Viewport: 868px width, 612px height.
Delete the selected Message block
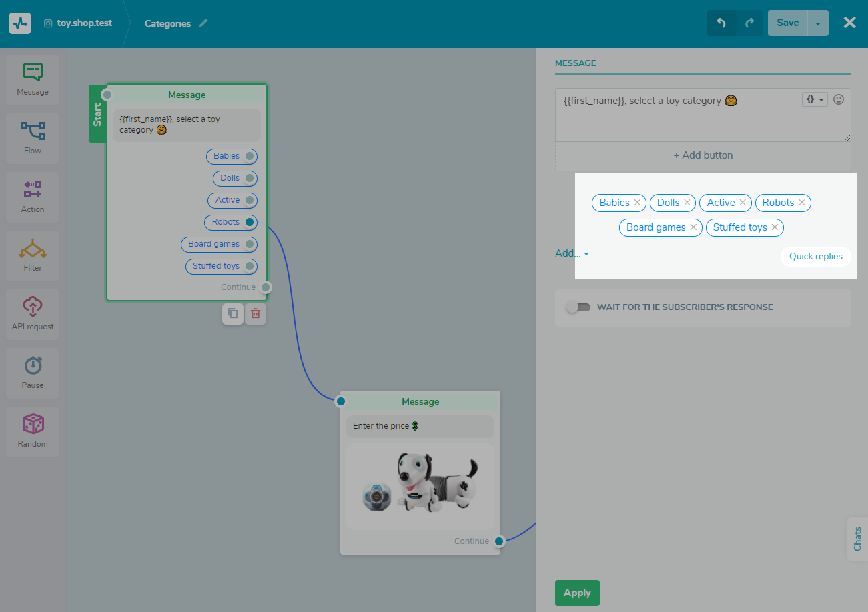[256, 313]
